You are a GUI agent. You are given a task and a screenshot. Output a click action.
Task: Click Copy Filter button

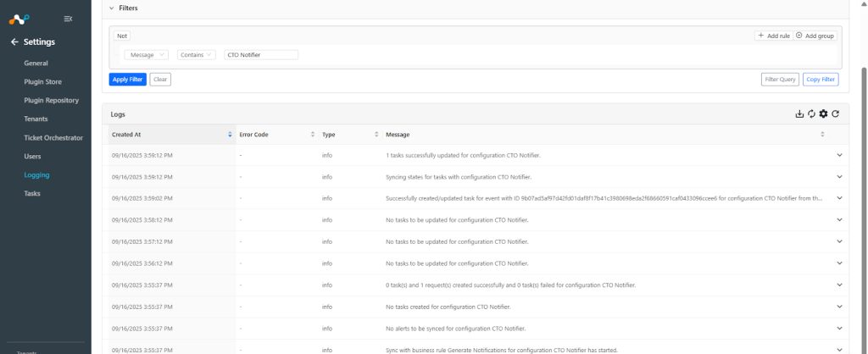tap(821, 80)
